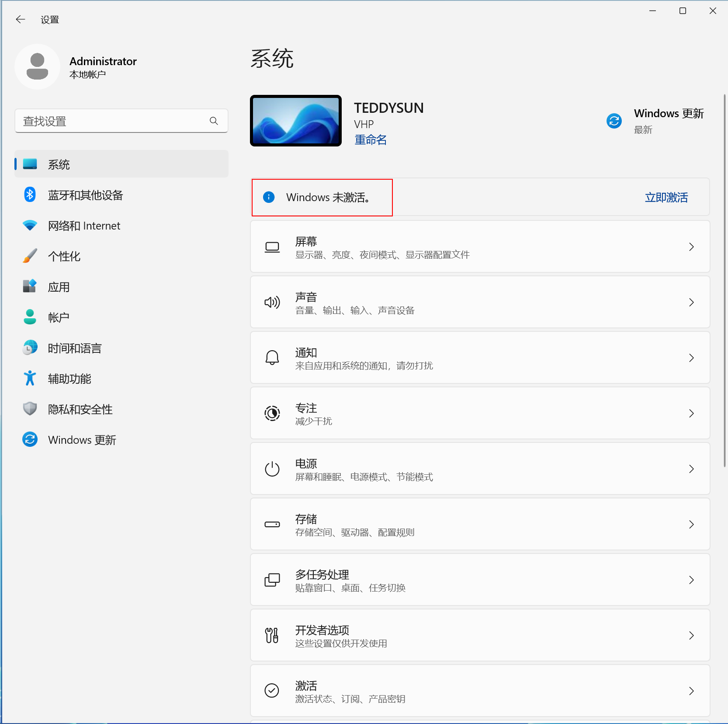728x724 pixels.
Task: Click the 激活 checkmark circle icon
Action: click(272, 691)
